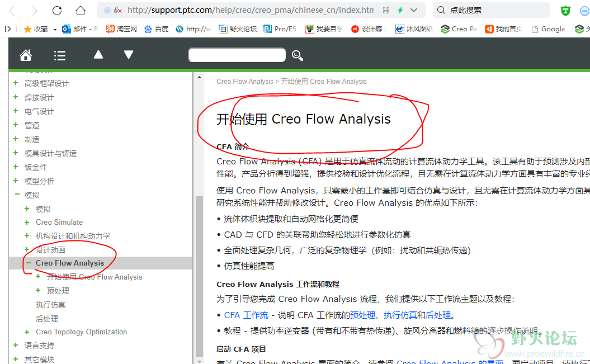
Task: Click the browser forward arrow
Action: pos(35,11)
